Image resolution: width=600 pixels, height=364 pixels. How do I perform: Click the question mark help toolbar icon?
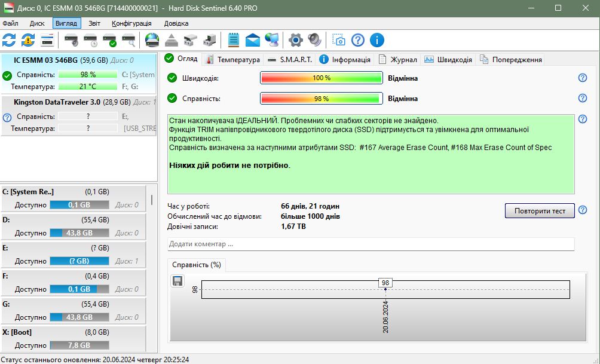(358, 40)
